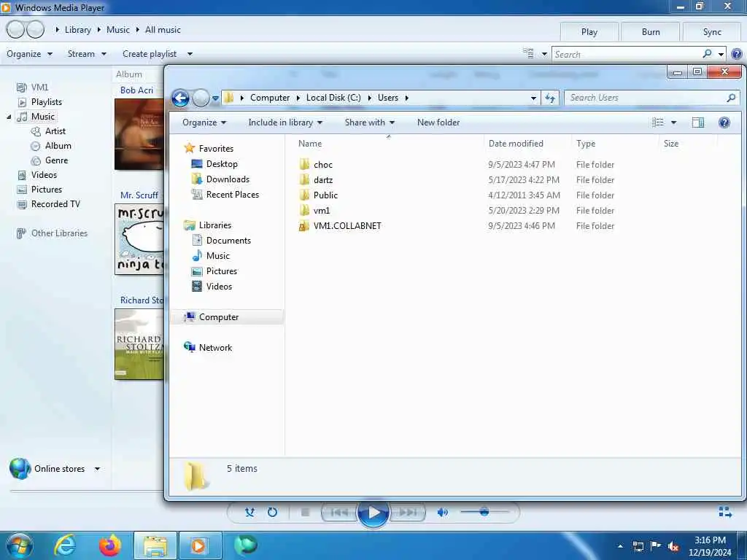
Task: Open the Include in library menu
Action: click(x=285, y=122)
